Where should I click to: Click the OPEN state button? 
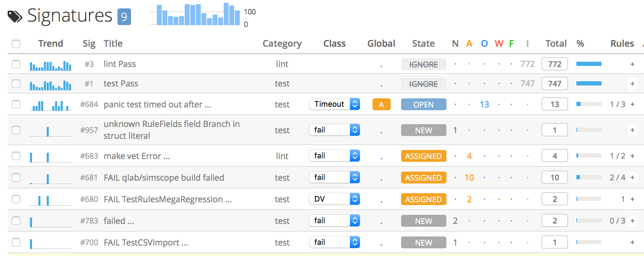coord(423,104)
